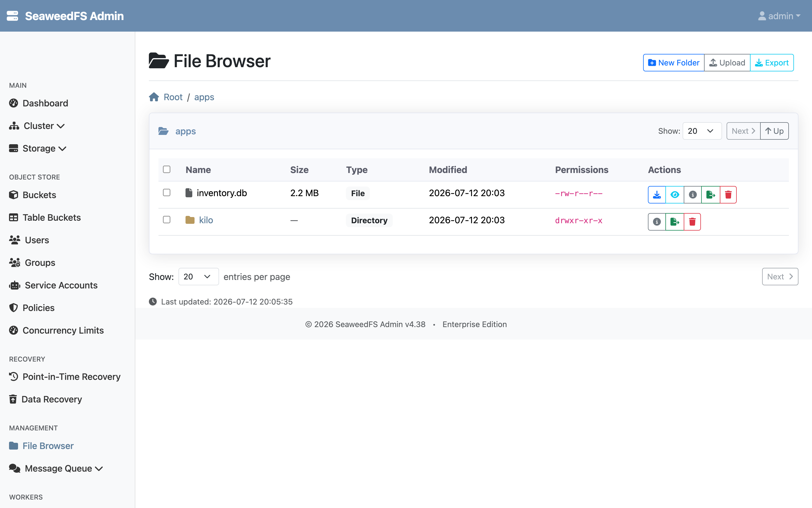
Task: Click Next in the apps header
Action: click(x=743, y=131)
